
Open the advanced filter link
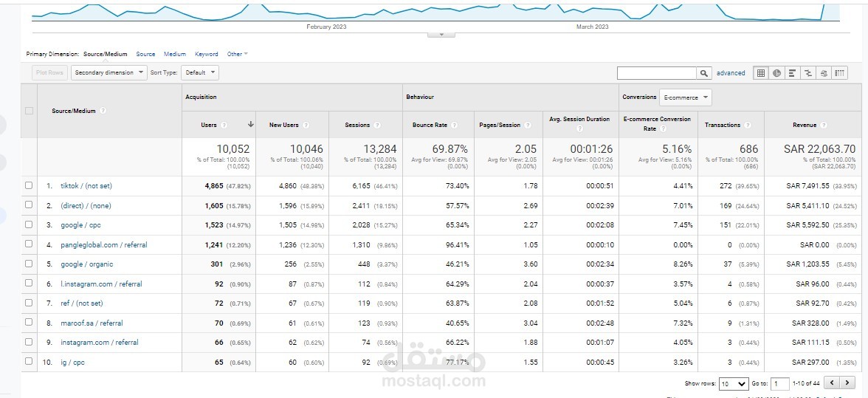coord(731,73)
